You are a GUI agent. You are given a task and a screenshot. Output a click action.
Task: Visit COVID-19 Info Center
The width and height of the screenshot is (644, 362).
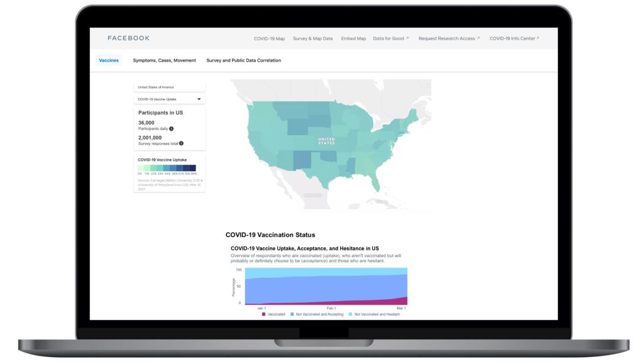514,38
